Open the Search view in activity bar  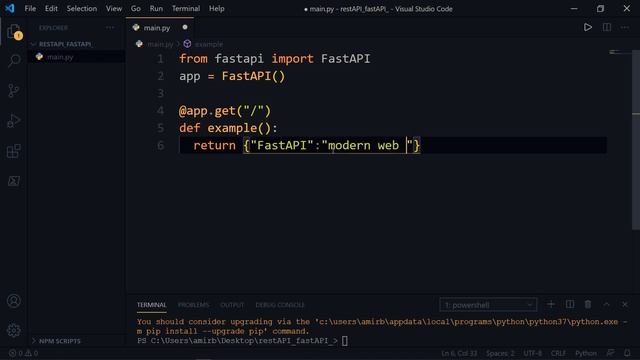click(14, 60)
